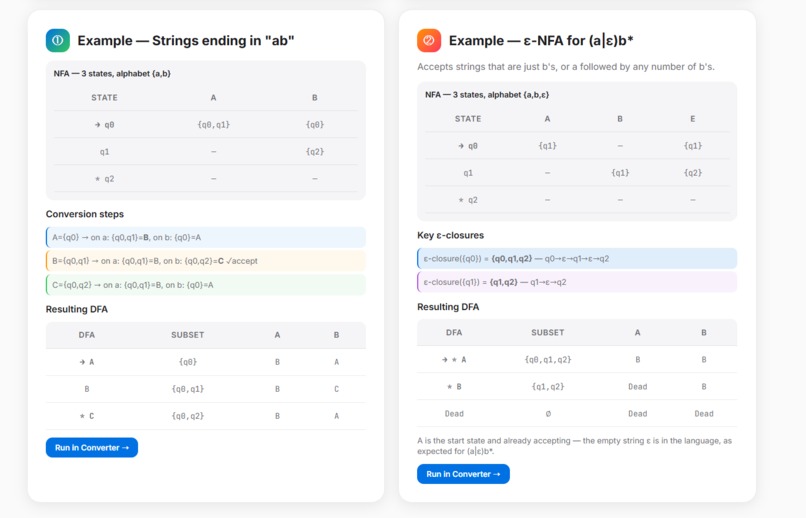Click the SUBSET header in right DFA table

(x=547, y=332)
